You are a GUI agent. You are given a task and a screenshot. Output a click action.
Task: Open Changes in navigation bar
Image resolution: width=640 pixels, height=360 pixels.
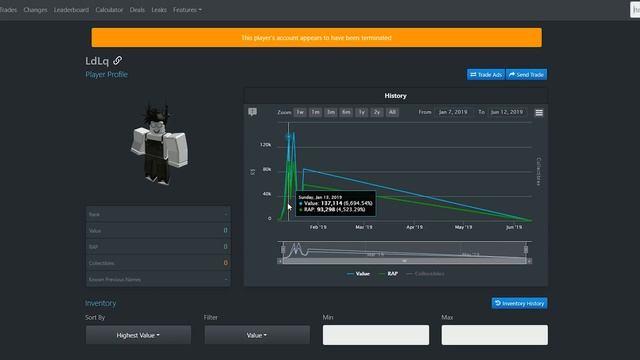pos(36,10)
